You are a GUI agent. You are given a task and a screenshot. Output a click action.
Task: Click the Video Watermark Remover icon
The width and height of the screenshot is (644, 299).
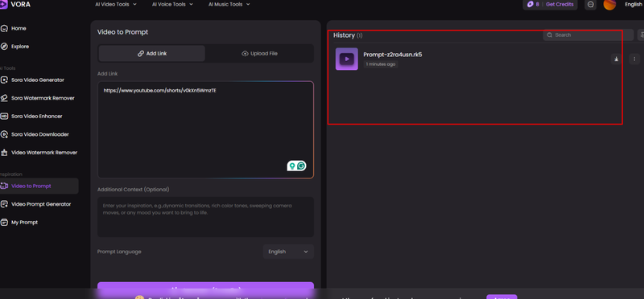4,153
